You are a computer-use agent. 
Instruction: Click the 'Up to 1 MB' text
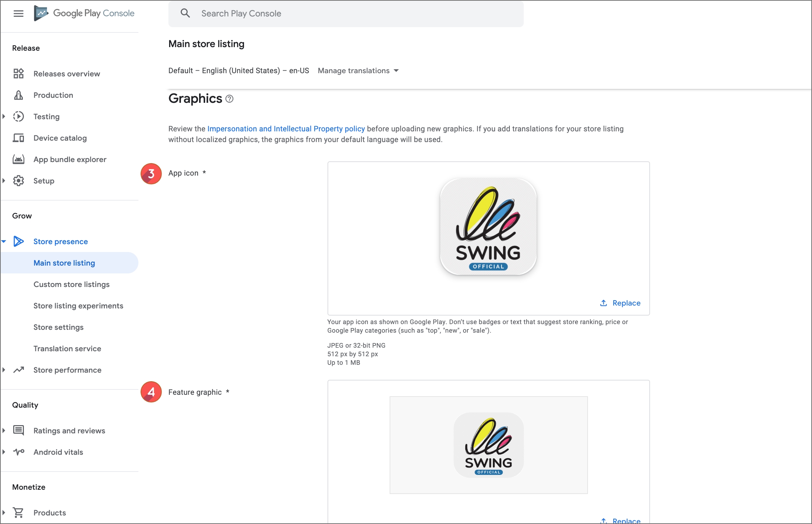[x=344, y=362]
